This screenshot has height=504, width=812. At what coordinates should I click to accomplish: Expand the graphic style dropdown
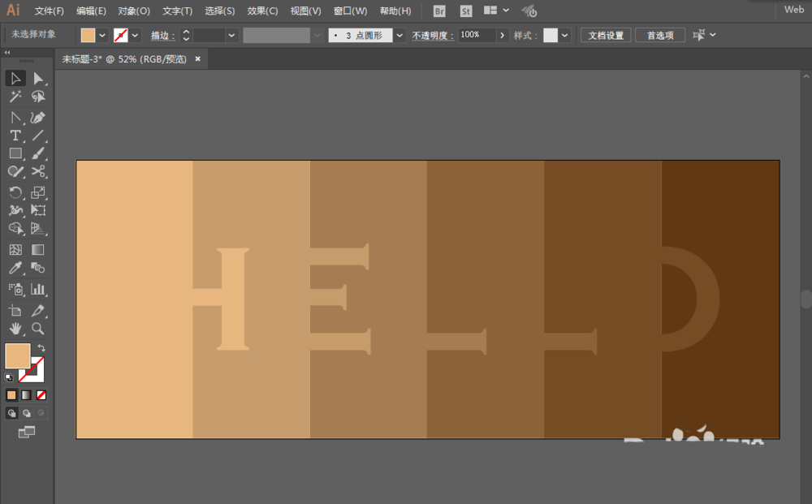(565, 36)
